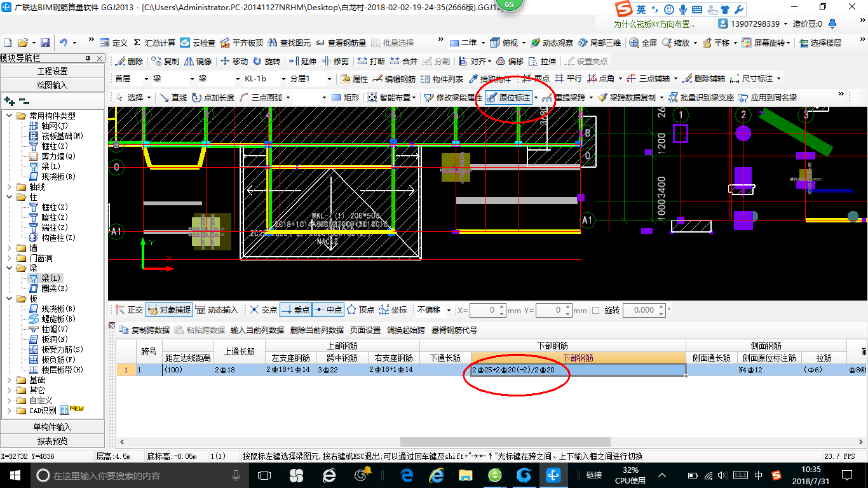Toggle 对象捕捉 object snap
868x488 pixels.
(169, 310)
